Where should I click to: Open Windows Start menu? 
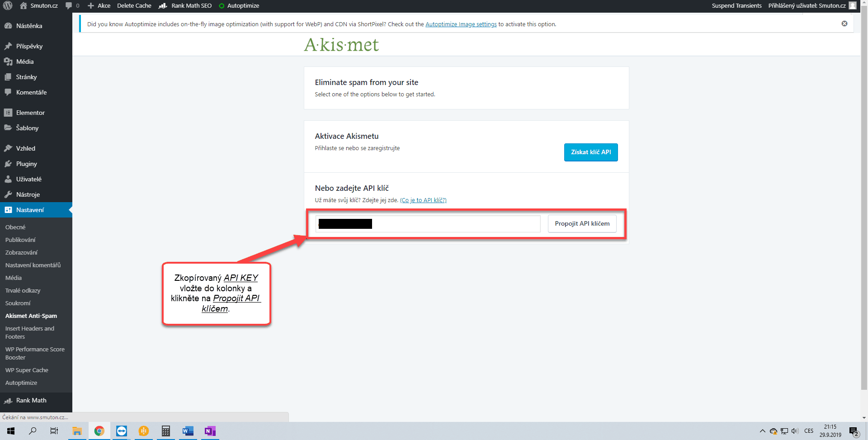coord(11,431)
